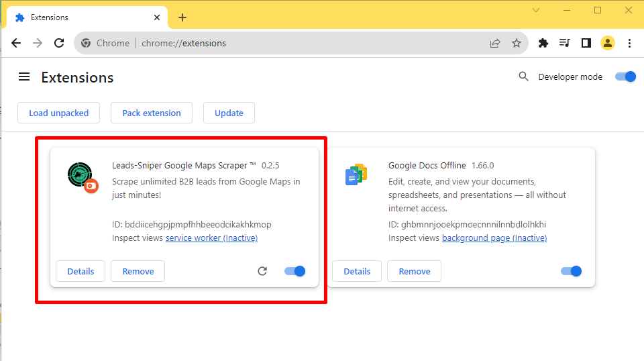Minimize the Chrome window
The image size is (644, 361).
(567, 10)
